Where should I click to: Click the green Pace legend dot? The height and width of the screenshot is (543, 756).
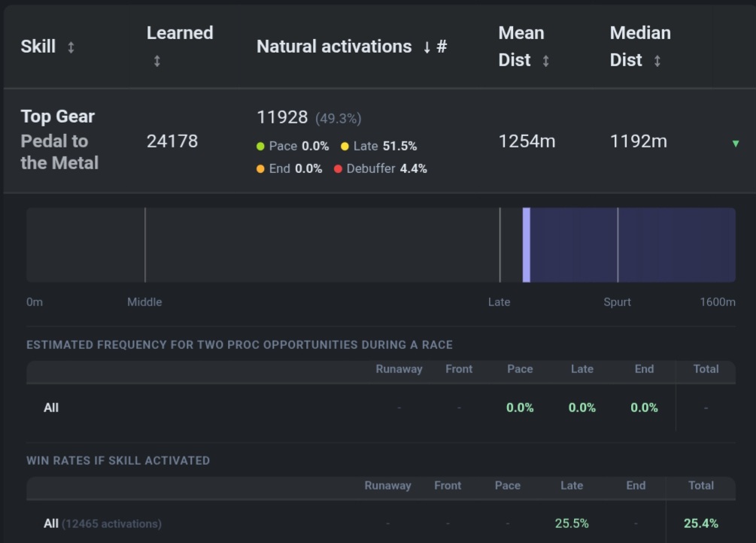(260, 146)
